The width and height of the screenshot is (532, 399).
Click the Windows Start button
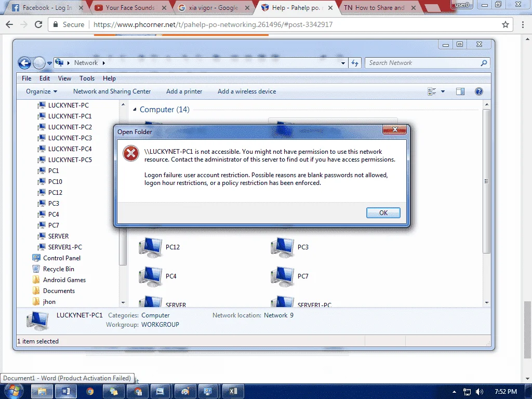(13, 391)
